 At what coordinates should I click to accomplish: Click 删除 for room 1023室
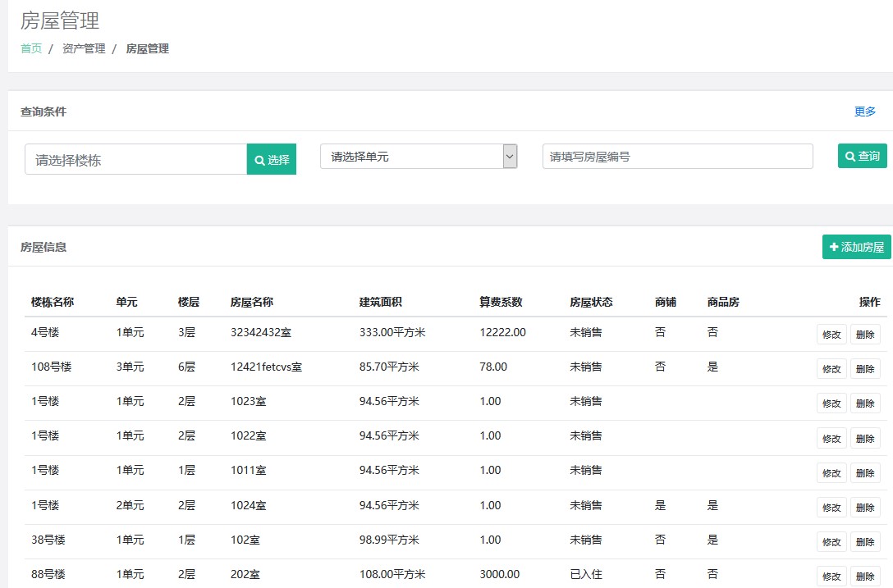(865, 403)
